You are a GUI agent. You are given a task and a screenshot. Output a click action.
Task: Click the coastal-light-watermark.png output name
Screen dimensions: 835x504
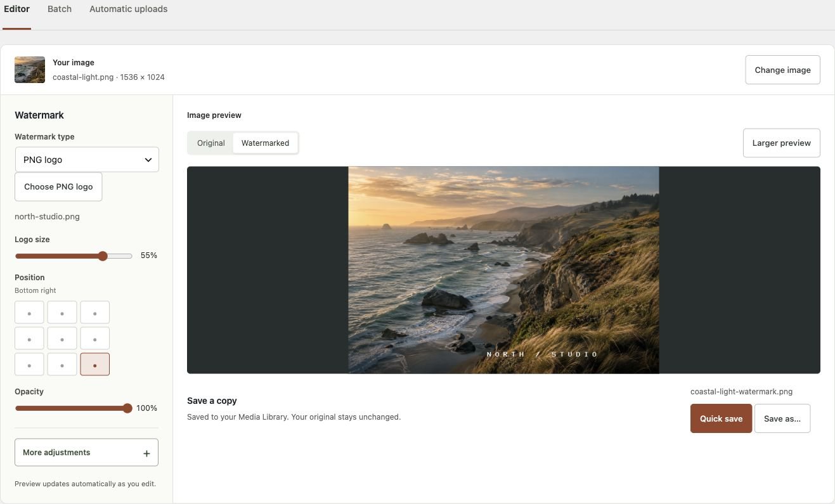741,392
